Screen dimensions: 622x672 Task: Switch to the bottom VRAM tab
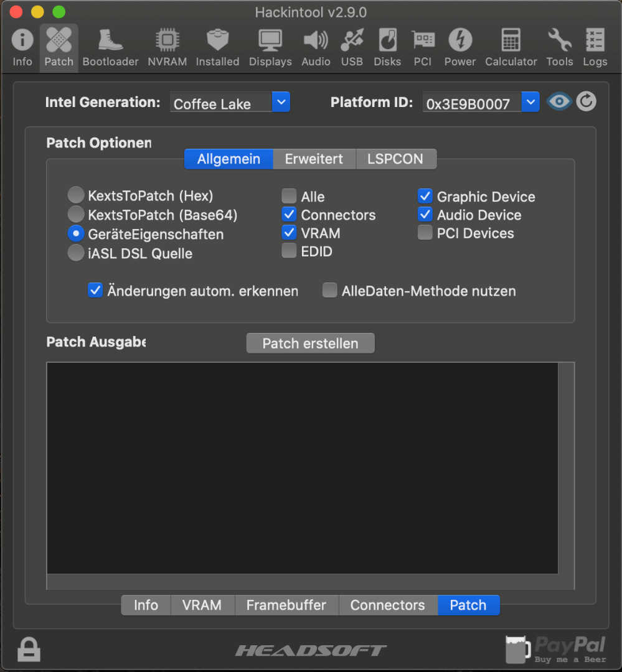point(202,605)
